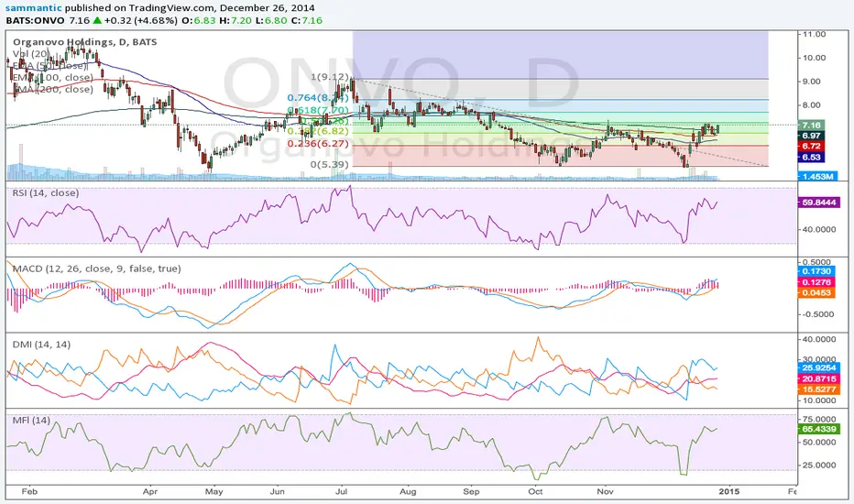Click the blue 25.9254 DMI value tag
Image resolution: width=854 pixels, height=504 pixels.
click(819, 367)
